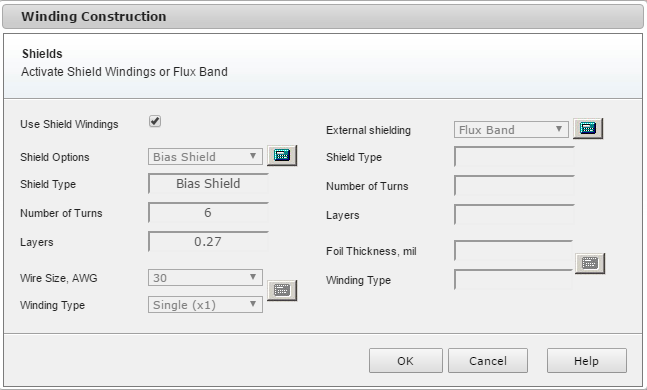Uncheck the Use Shield Windings checkbox
Image resolution: width=647 pixels, height=390 pixels.
pyautogui.click(x=155, y=121)
